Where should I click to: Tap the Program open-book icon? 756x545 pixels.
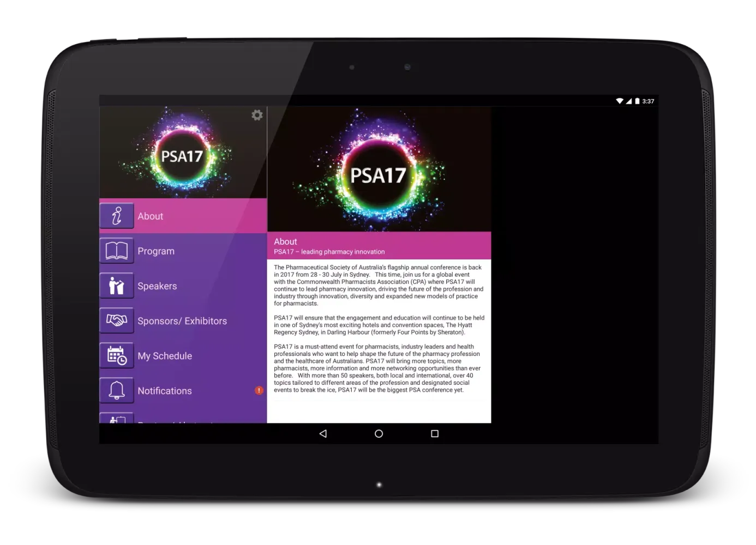pyautogui.click(x=117, y=251)
